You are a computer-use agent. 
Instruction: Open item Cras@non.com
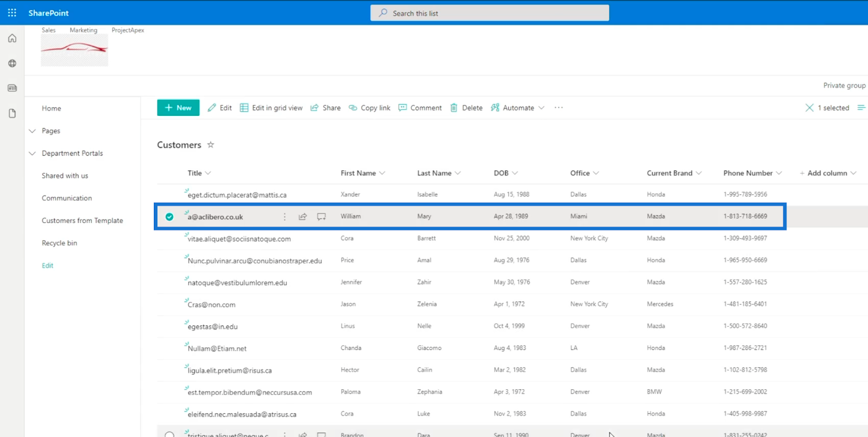(x=211, y=305)
